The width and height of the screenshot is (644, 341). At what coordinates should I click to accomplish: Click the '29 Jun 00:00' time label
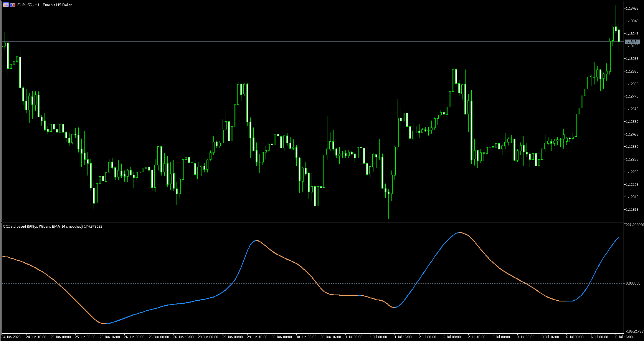[208, 337]
